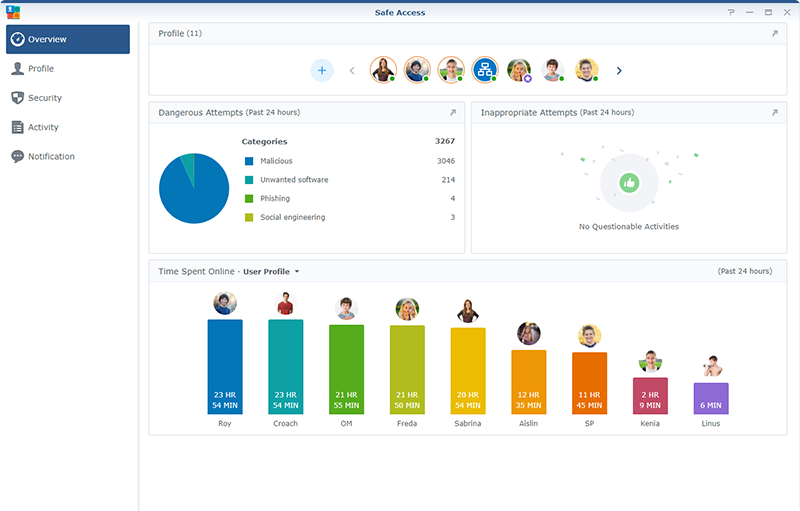Open the Activity section

pos(68,127)
